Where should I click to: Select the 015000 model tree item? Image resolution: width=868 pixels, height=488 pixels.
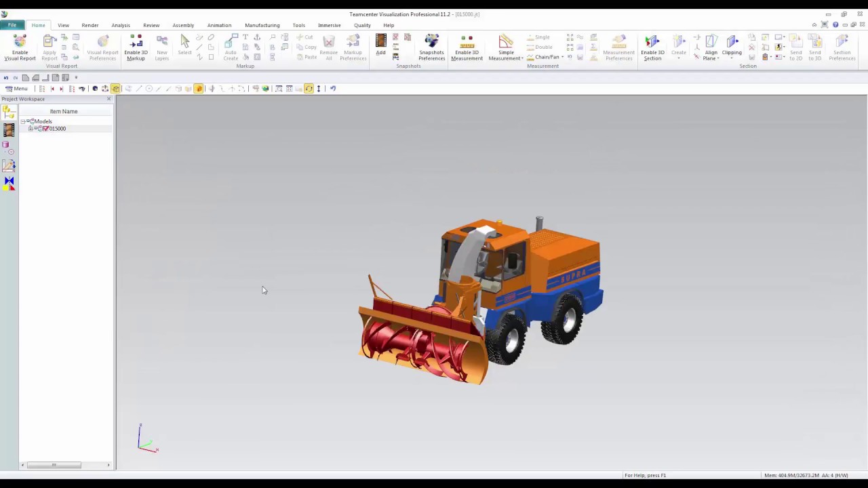coord(58,129)
